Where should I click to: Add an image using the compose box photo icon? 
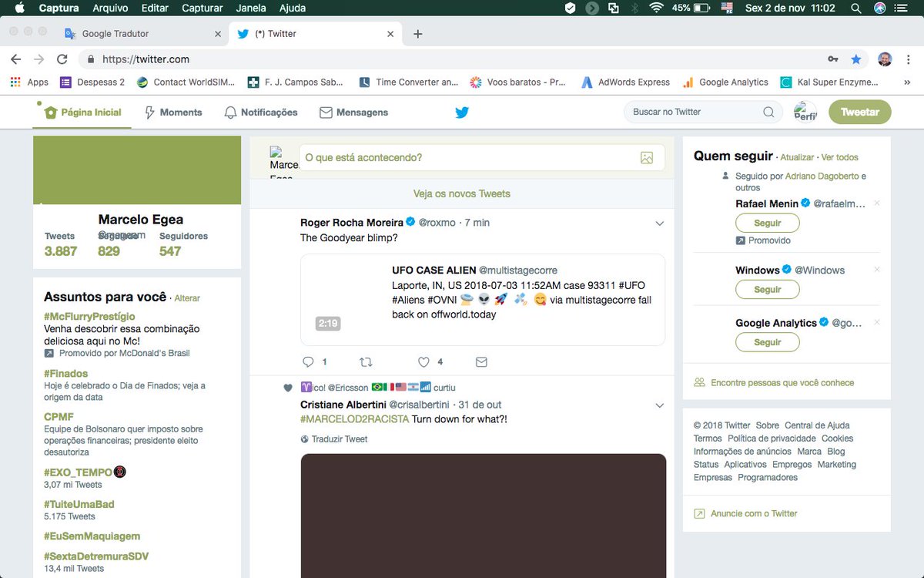[647, 157]
